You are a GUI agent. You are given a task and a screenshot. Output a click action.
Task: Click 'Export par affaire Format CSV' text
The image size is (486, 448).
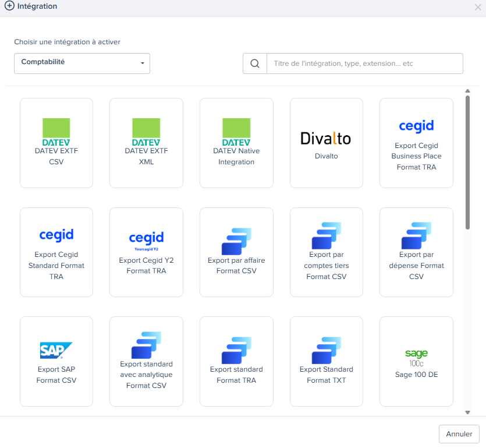point(236,266)
